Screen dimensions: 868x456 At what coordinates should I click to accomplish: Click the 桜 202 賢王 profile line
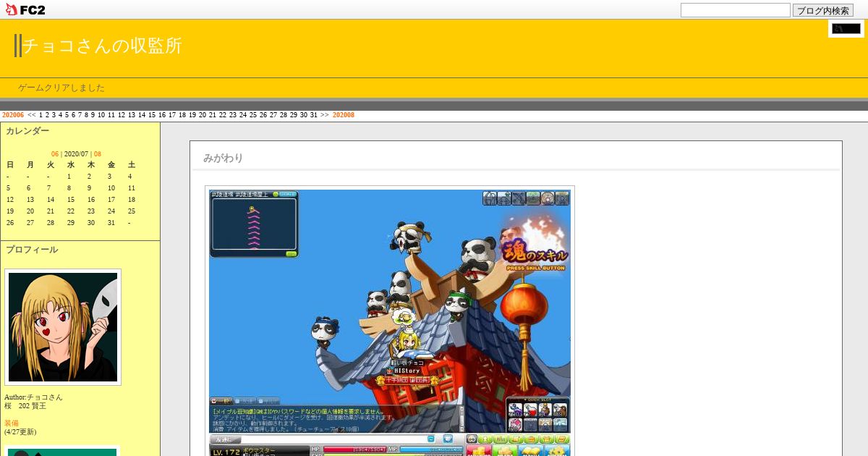coord(25,406)
